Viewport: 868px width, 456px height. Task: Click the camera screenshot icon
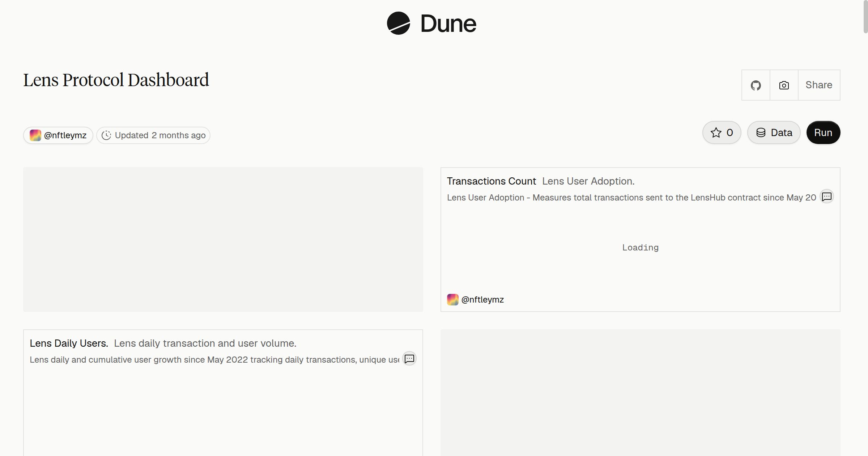[784, 85]
